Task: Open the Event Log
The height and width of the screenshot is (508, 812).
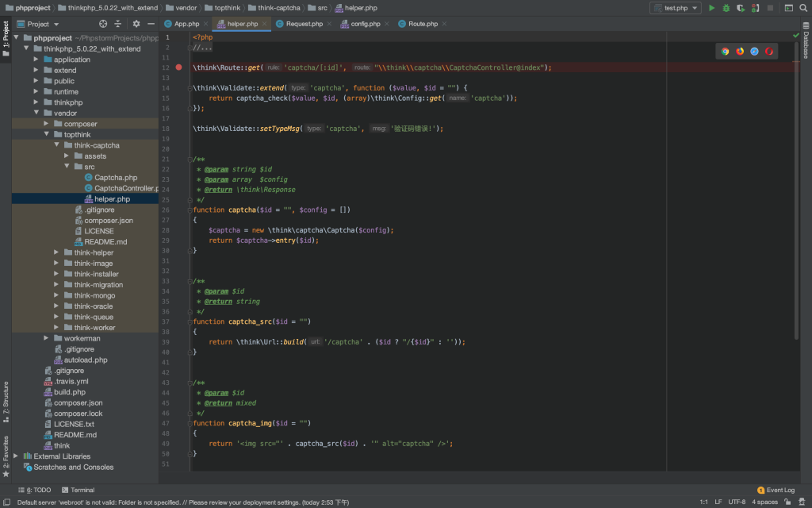Action: tap(776, 491)
